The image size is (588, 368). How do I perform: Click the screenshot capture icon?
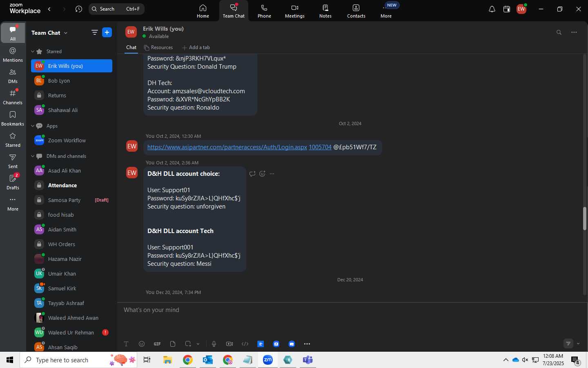[188, 344]
